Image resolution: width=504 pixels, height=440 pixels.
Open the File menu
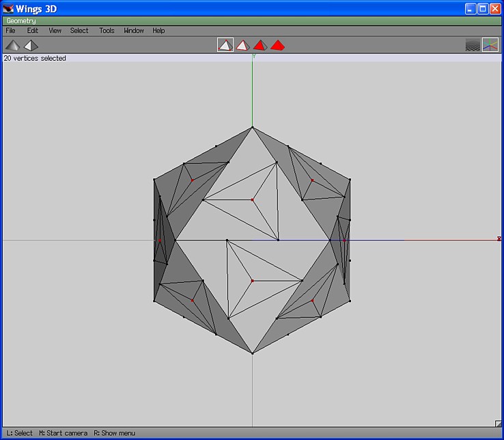(10, 31)
